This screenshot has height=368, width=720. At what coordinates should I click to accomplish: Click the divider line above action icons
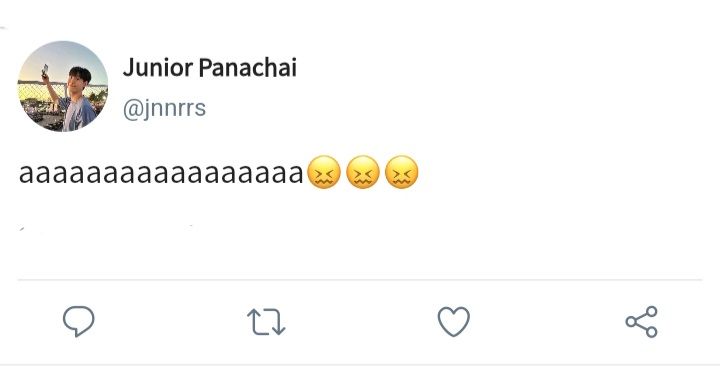point(360,279)
